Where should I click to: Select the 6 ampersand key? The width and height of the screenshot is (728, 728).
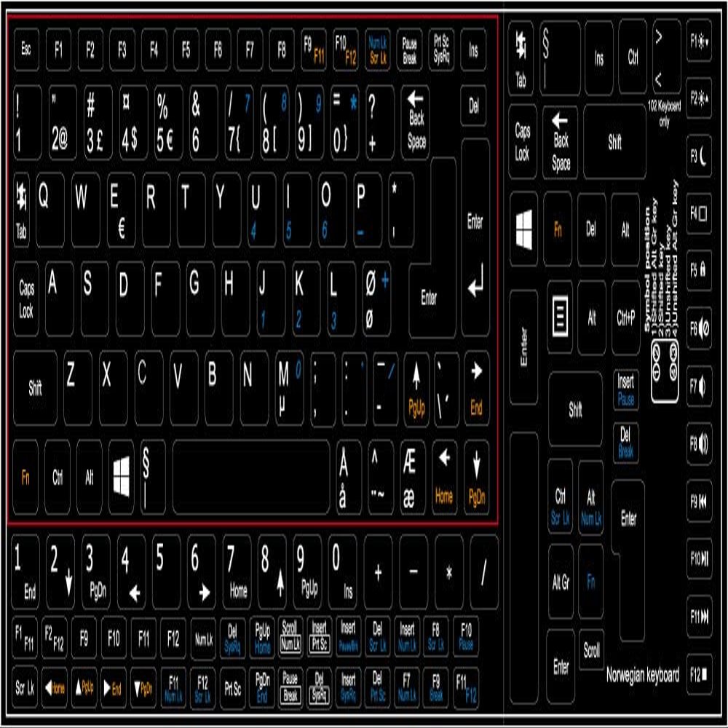204,122
